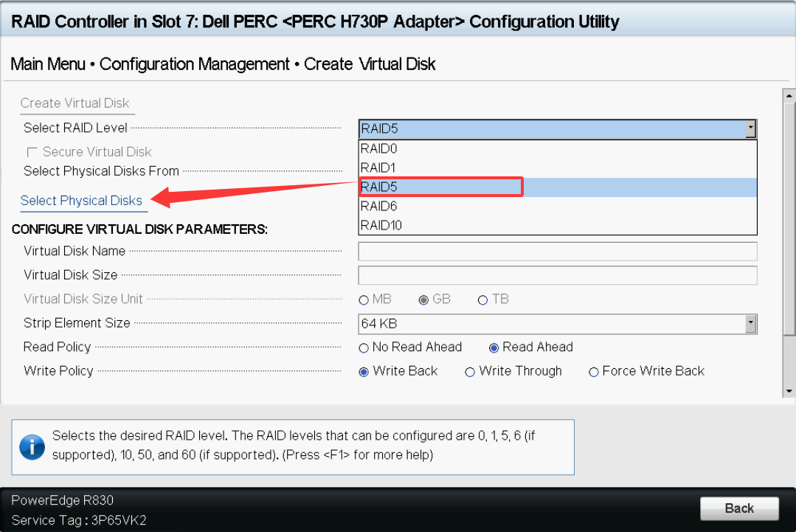Viewport: 796px width, 532px height.
Task: Click the Virtual Disk Name input field
Action: click(x=557, y=252)
